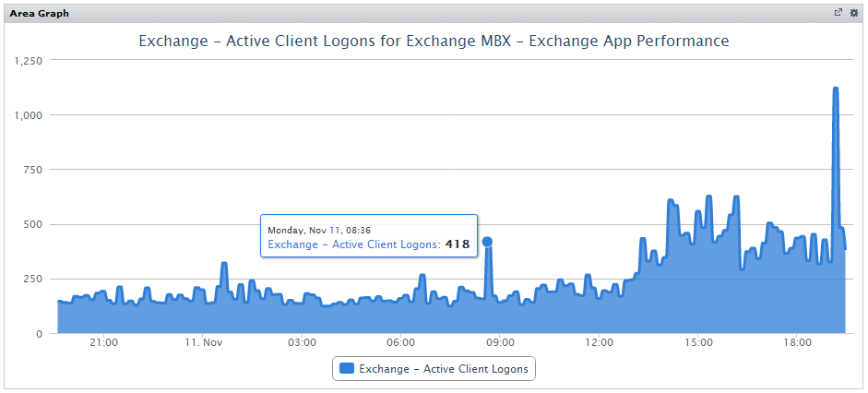Open the Area Graph settings gear
Viewport: 868px width, 393px height.
853,13
